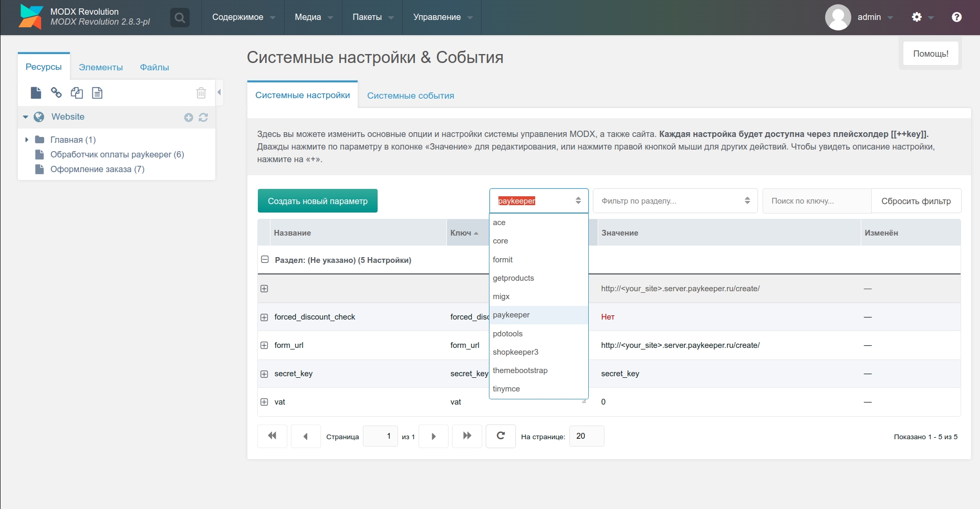This screenshot has height=509, width=980.
Task: Expand the Главная folder in tree
Action: click(x=27, y=140)
